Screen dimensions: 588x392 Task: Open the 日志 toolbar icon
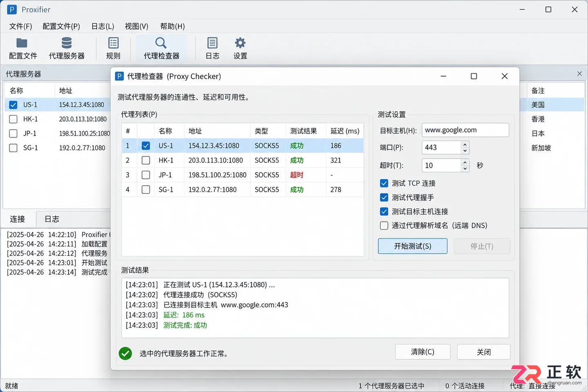[x=212, y=43]
